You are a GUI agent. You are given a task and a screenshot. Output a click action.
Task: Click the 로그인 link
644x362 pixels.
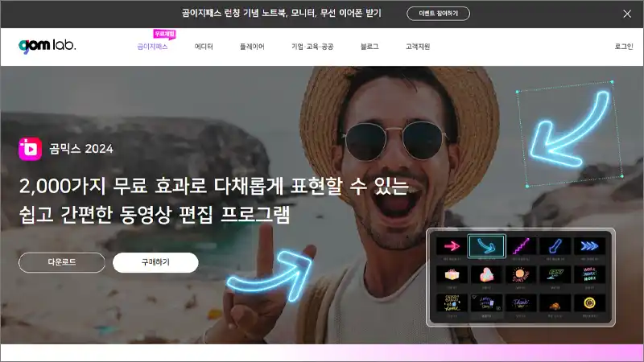[x=624, y=47]
